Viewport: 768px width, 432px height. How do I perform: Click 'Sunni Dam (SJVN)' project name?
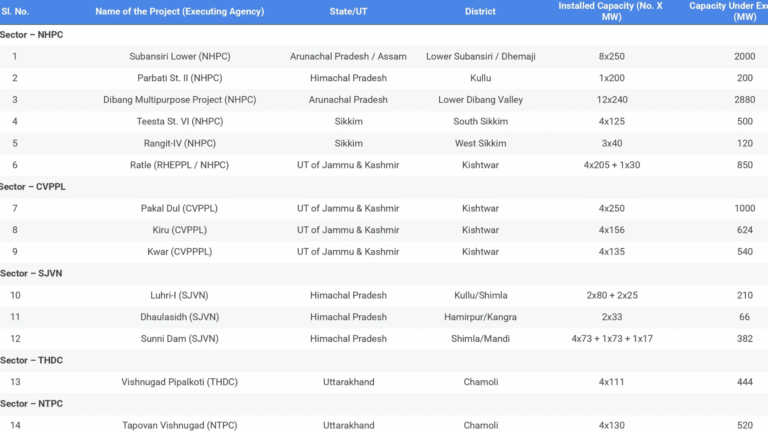(x=180, y=338)
